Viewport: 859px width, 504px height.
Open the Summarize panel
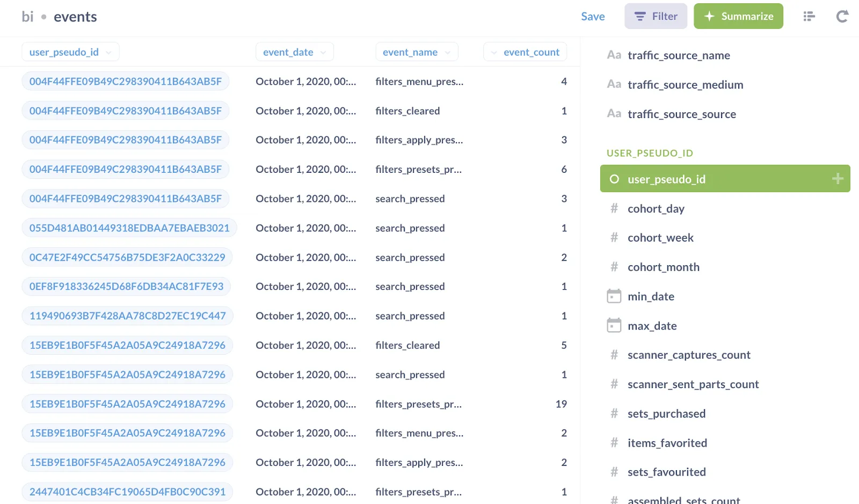pos(738,16)
